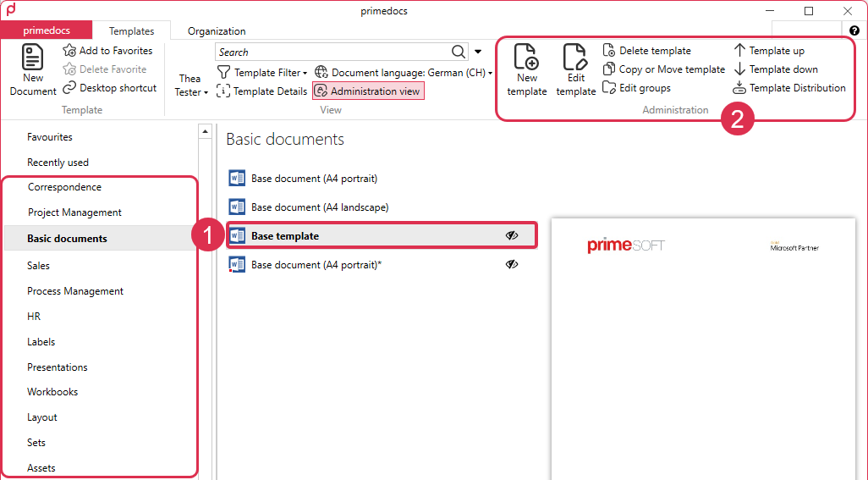
Task: Open the Workbooks category
Action: pyautogui.click(x=52, y=392)
